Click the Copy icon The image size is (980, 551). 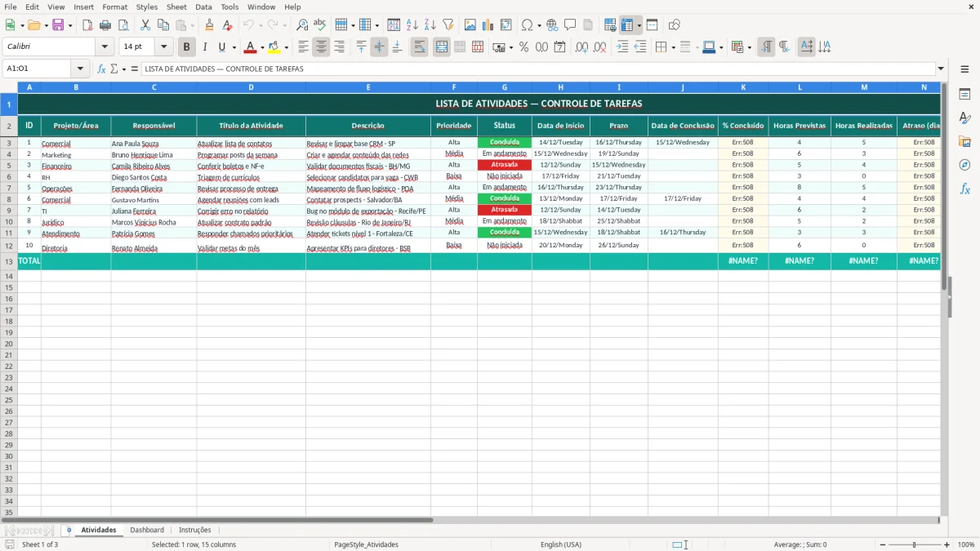click(163, 25)
